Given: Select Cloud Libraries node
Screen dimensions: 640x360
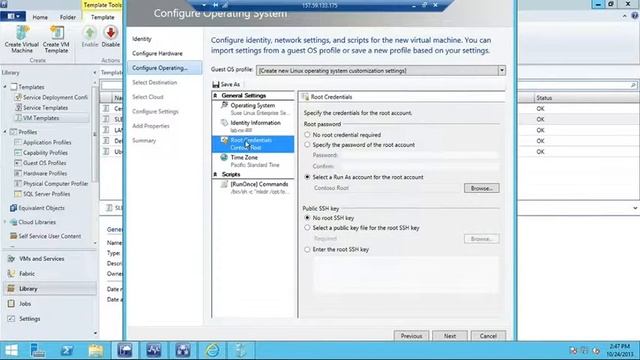Looking at the screenshot, I should click(x=37, y=222).
